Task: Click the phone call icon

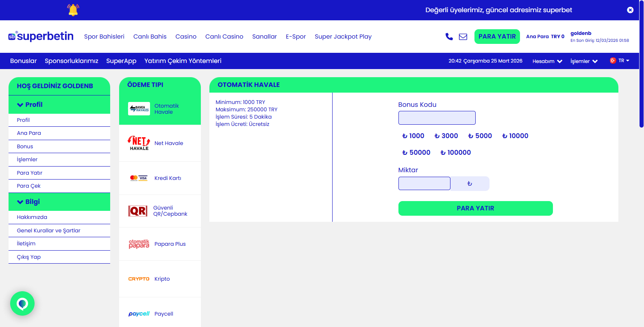Action: (x=449, y=37)
